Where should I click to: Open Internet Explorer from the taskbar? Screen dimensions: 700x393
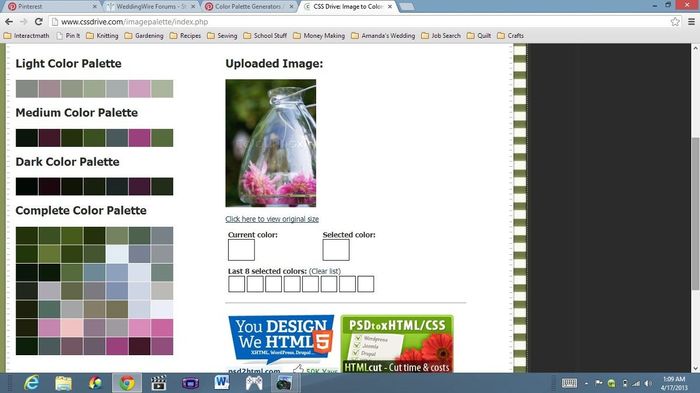pos(31,383)
